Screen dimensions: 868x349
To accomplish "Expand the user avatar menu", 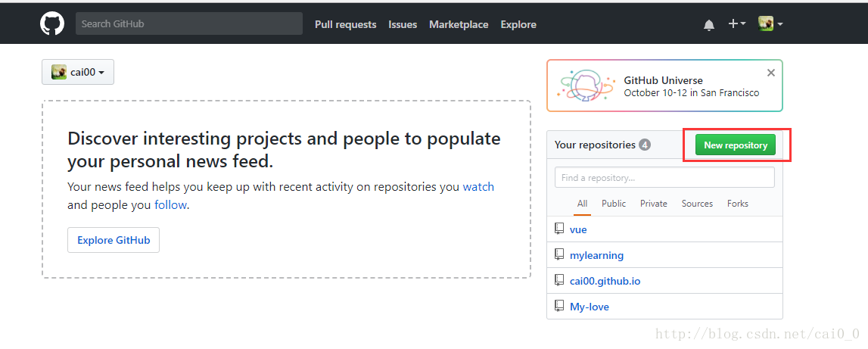I will [770, 23].
